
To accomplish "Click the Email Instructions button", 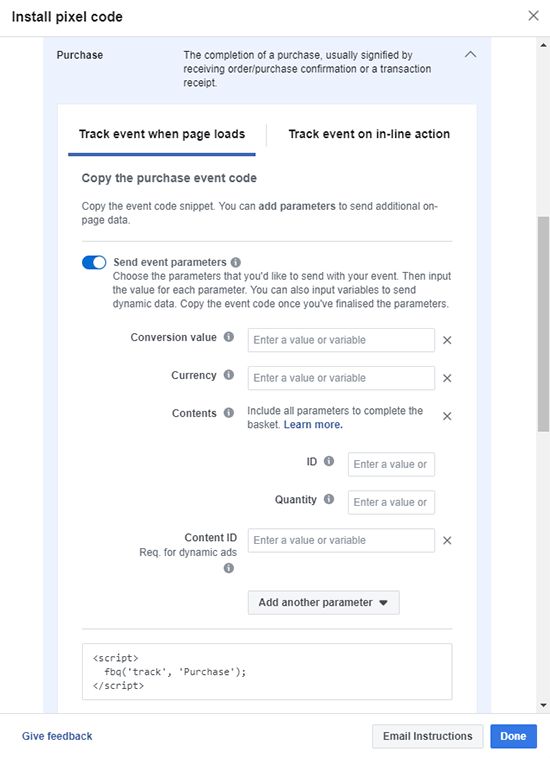I will [427, 736].
